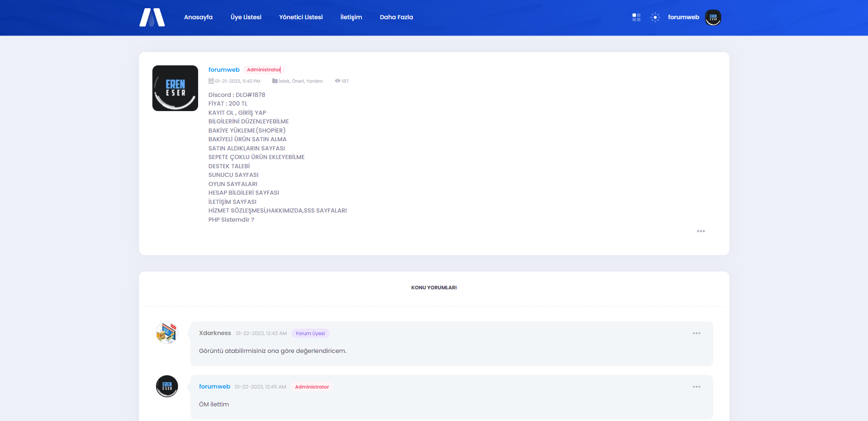Click the calendar icon next to post date
The width and height of the screenshot is (868, 421).
pyautogui.click(x=211, y=81)
